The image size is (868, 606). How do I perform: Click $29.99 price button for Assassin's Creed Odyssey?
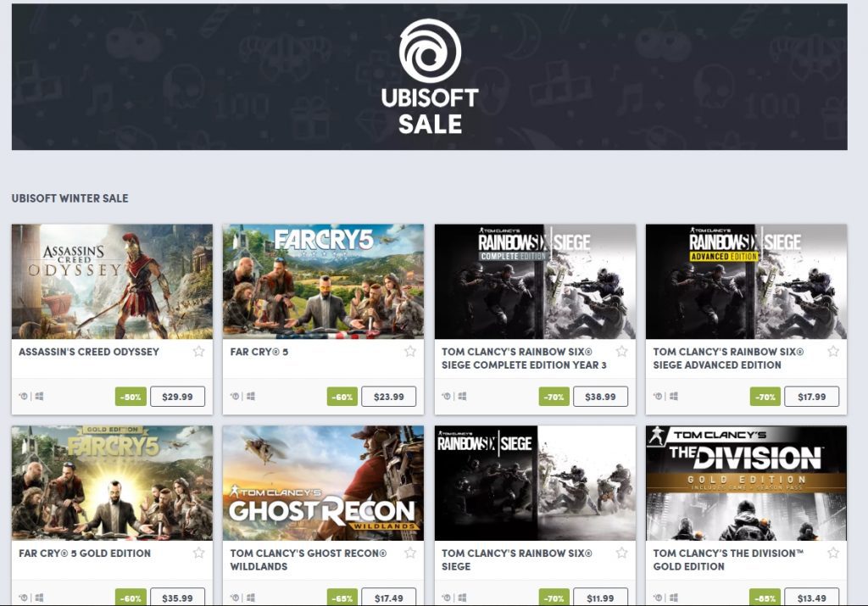tap(177, 397)
